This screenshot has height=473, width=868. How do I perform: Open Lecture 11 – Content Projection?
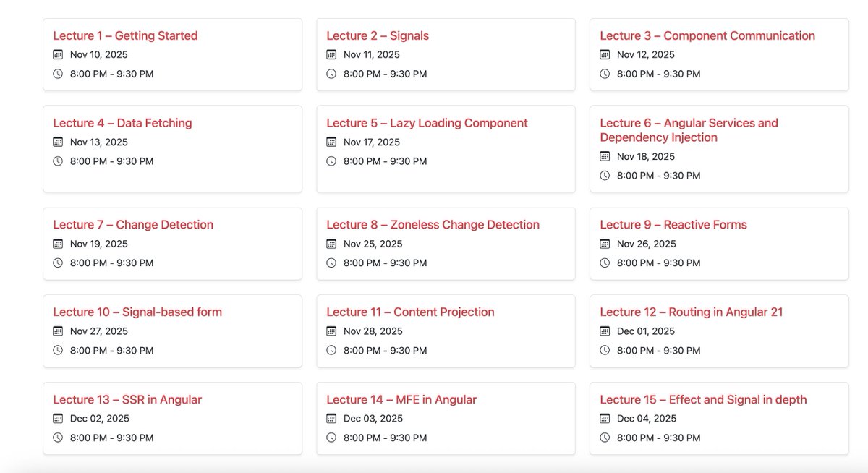click(409, 312)
